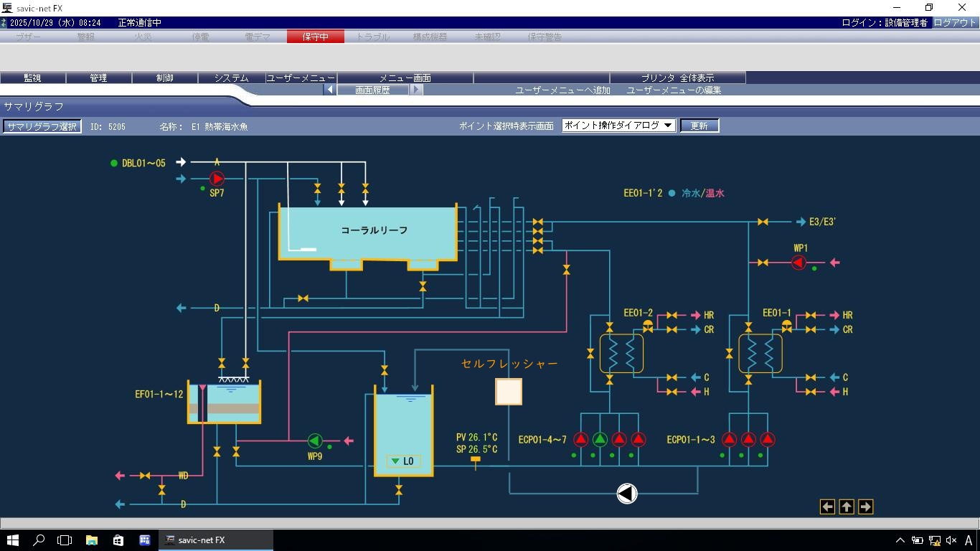Click the ユーザーメニューへ追加 link

(562, 90)
